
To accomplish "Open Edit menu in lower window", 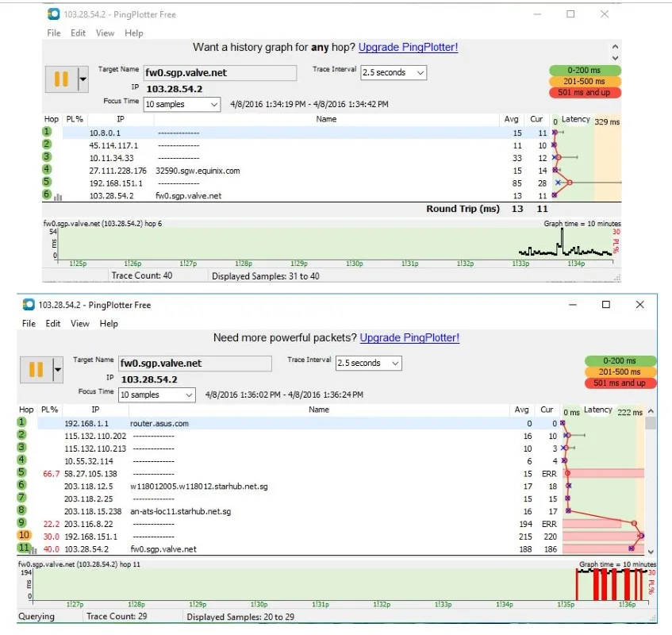I will pos(53,324).
